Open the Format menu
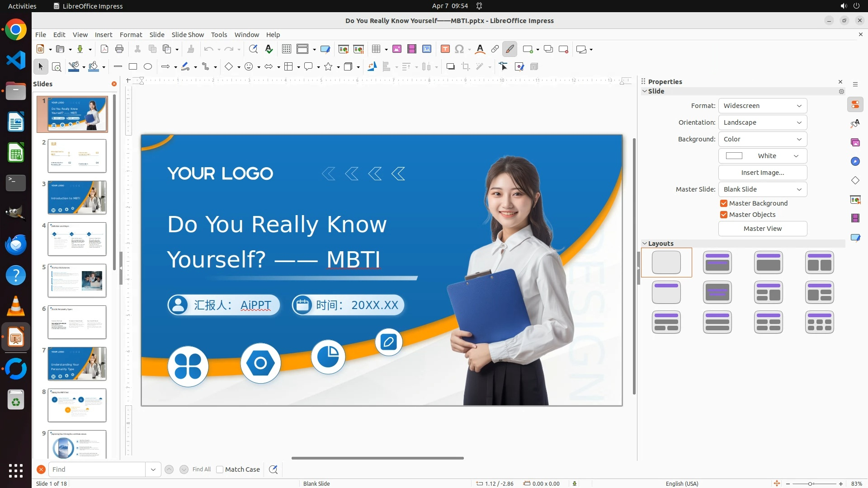The height and width of the screenshot is (488, 868). (131, 35)
